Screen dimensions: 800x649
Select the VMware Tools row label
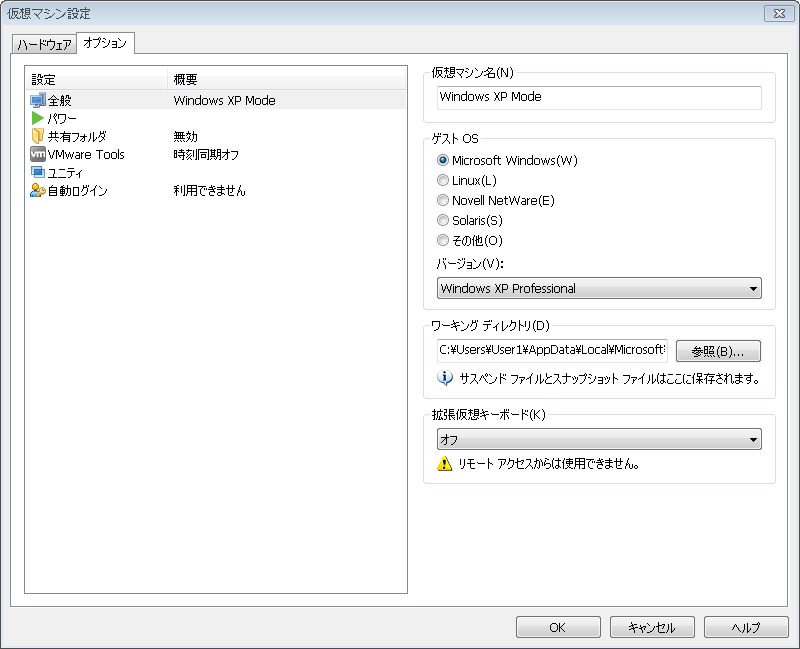pos(86,154)
